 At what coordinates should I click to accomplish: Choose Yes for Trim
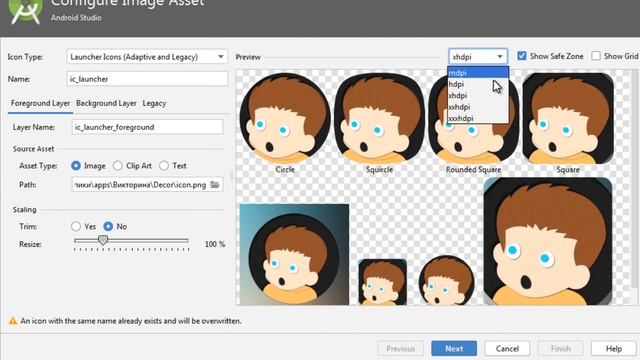pyautogui.click(x=76, y=227)
